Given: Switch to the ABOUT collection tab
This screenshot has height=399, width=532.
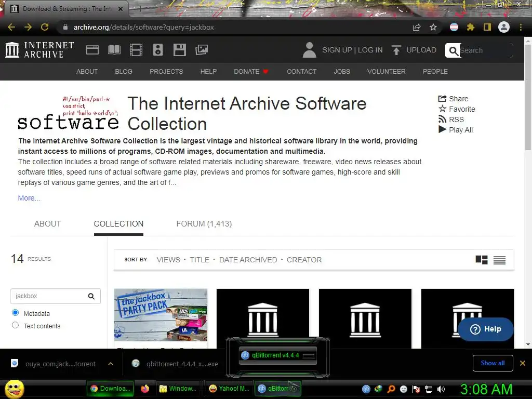Looking at the screenshot, I should (47, 224).
